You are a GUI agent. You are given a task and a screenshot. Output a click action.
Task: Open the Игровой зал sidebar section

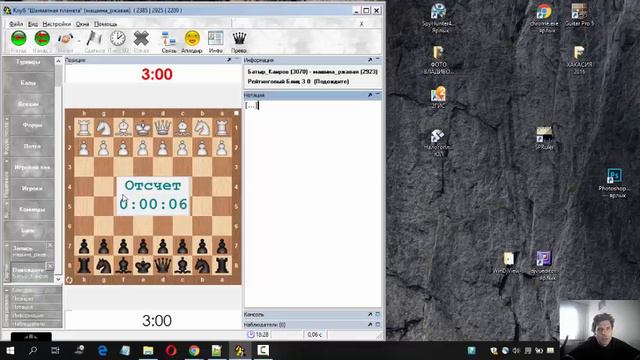point(32,167)
